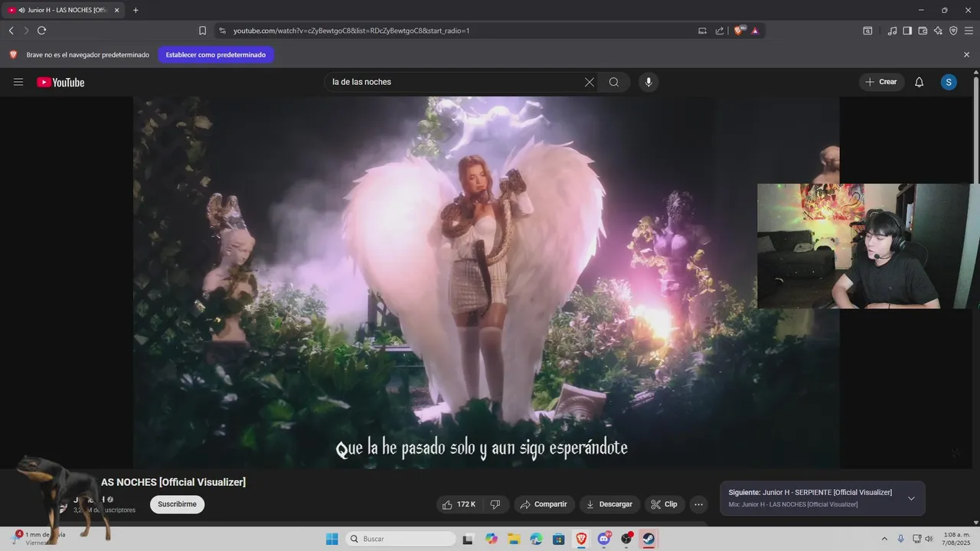The width and height of the screenshot is (980, 551).
Task: Click the tray microphone icon
Action: [x=900, y=539]
